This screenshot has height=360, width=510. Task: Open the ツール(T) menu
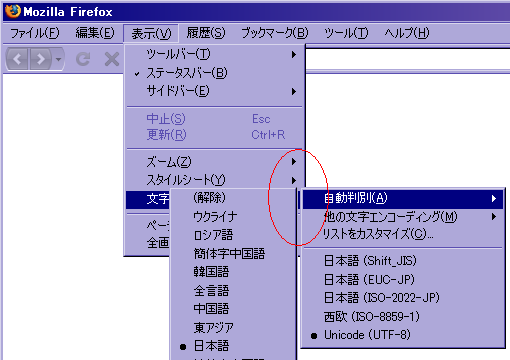coord(346,33)
